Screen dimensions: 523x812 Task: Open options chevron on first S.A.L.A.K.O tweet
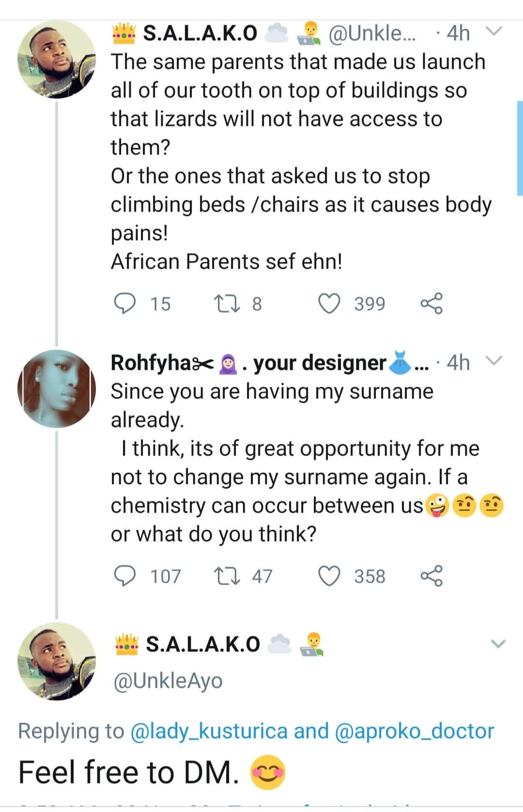[494, 32]
